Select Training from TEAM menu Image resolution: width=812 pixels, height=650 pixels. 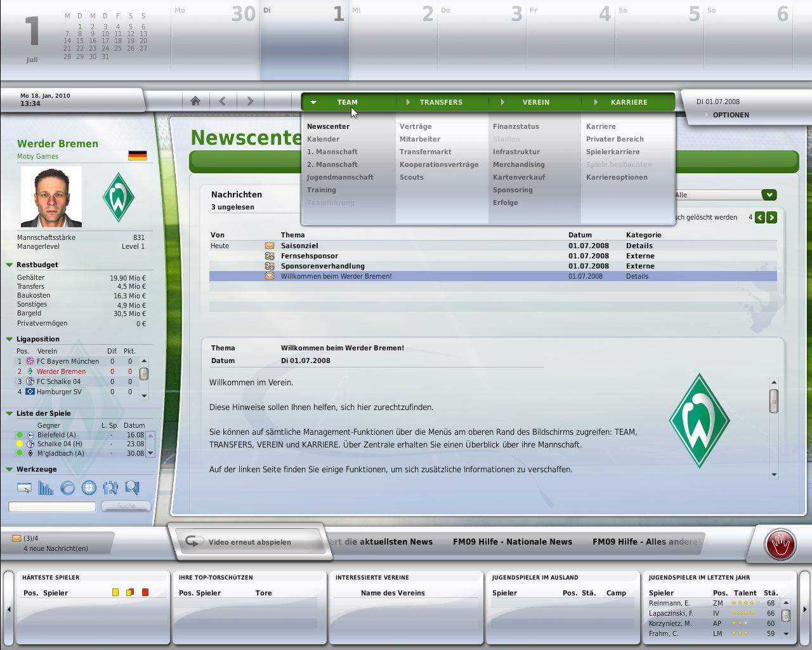[x=322, y=190]
